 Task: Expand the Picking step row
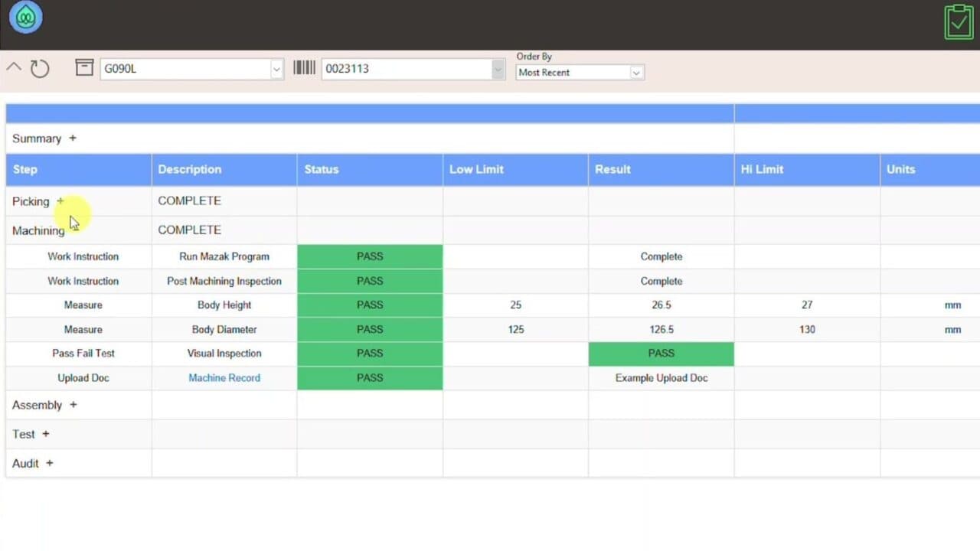click(60, 201)
